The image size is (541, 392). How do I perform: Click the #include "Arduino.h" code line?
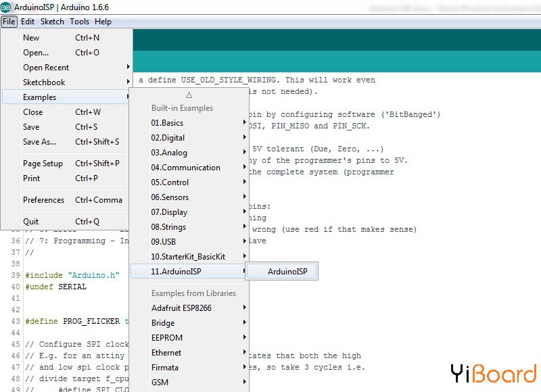pos(72,275)
